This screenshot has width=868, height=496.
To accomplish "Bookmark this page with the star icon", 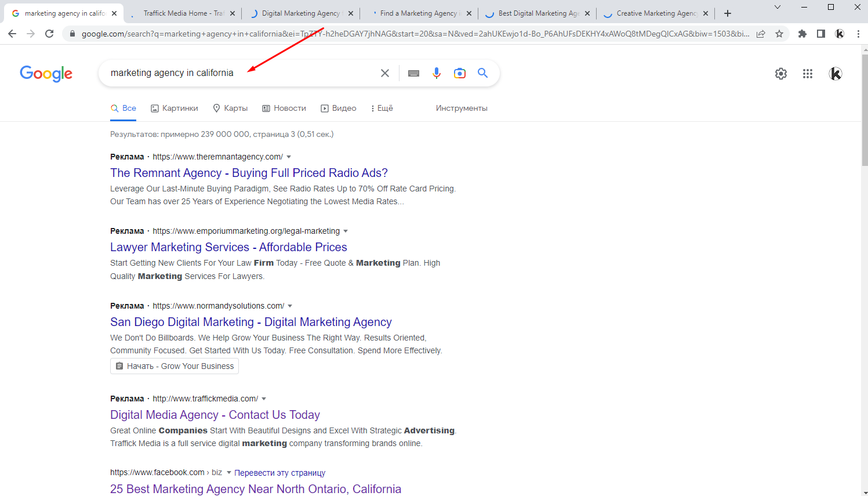I will 780,34.
